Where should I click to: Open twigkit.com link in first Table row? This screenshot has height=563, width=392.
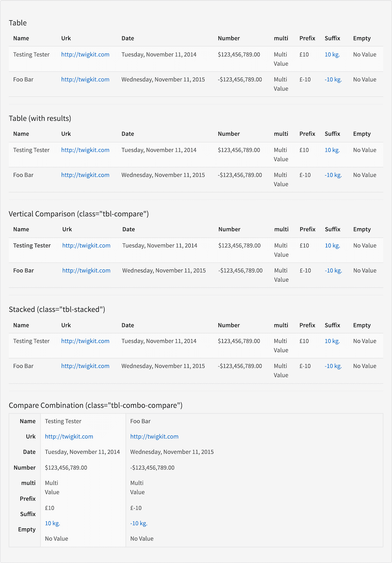point(85,54)
